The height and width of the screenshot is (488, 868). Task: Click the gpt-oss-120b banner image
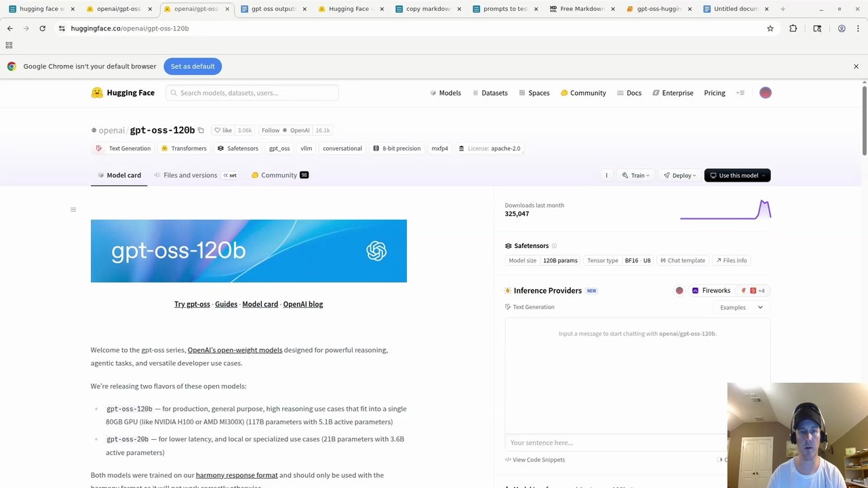[249, 251]
